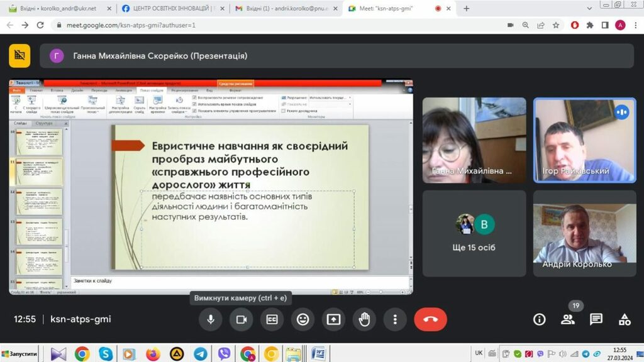Screen dimensions: 644x362
Task: Raise your hand in the meeting
Action: click(364, 319)
